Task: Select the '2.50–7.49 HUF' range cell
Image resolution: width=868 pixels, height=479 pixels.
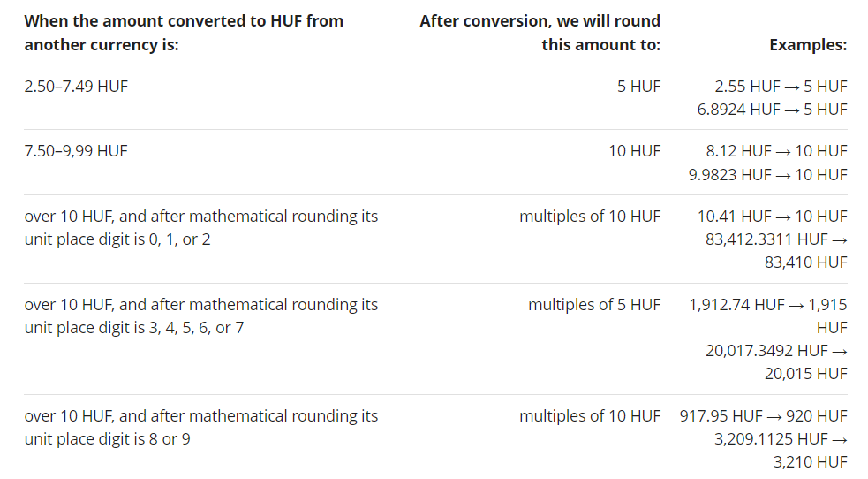Action: tap(76, 87)
